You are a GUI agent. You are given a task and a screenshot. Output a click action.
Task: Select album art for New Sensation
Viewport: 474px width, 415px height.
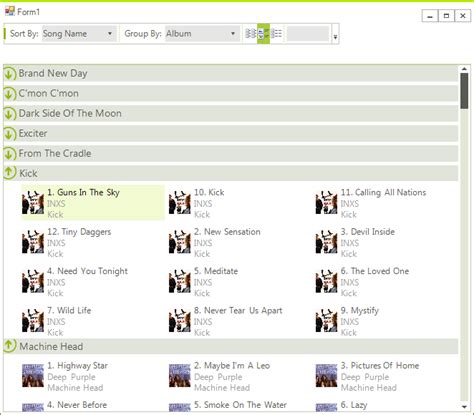pyautogui.click(x=180, y=242)
